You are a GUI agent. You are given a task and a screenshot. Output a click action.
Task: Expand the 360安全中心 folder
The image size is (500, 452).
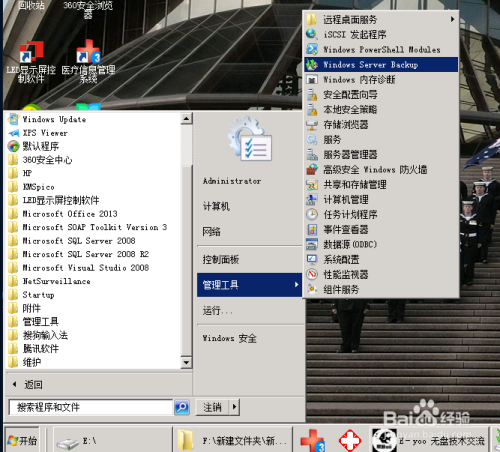tap(40, 160)
